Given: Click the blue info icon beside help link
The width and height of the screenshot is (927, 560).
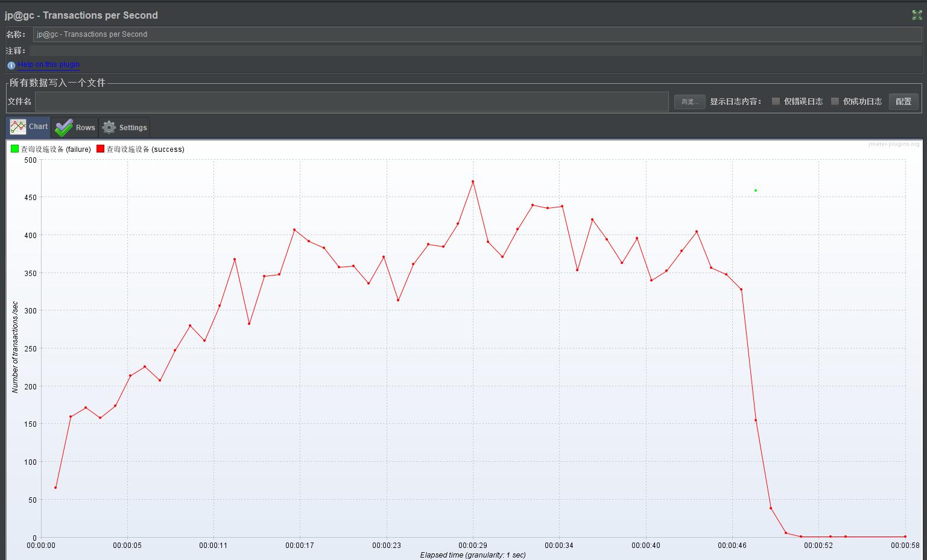Looking at the screenshot, I should 11,65.
